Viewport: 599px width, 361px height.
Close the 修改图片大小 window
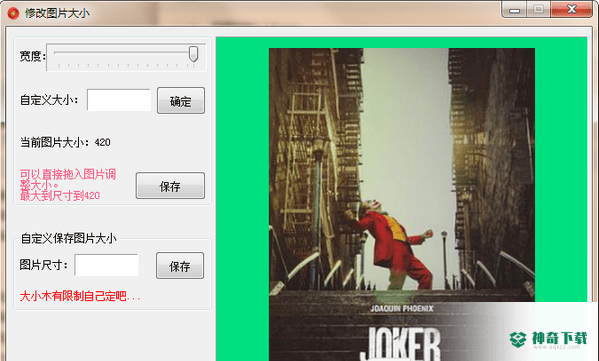coord(571,9)
